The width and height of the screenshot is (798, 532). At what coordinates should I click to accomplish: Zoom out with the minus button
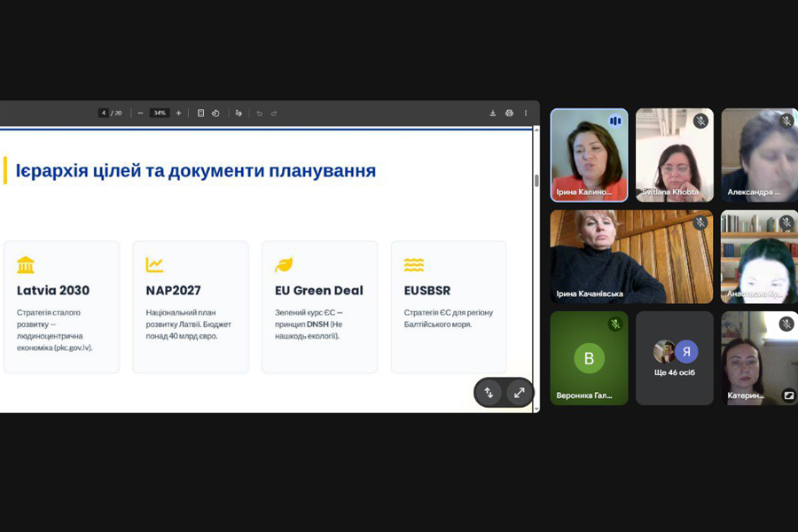[x=140, y=113]
